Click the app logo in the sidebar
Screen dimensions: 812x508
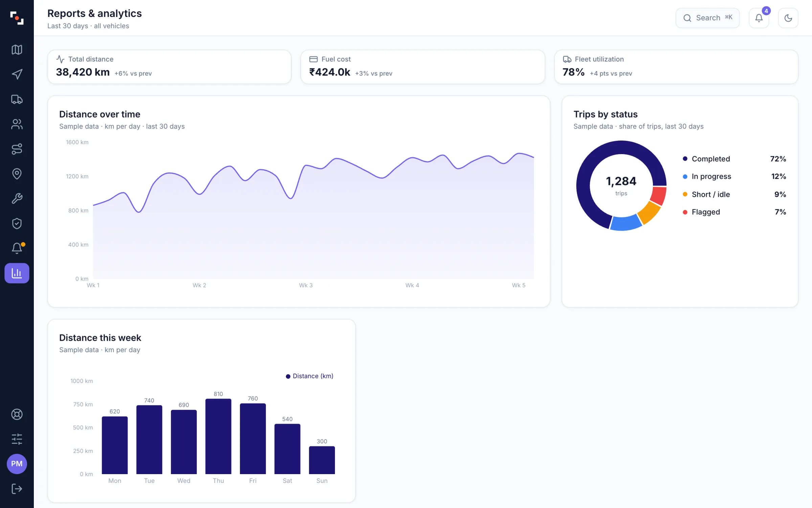pyautogui.click(x=17, y=18)
